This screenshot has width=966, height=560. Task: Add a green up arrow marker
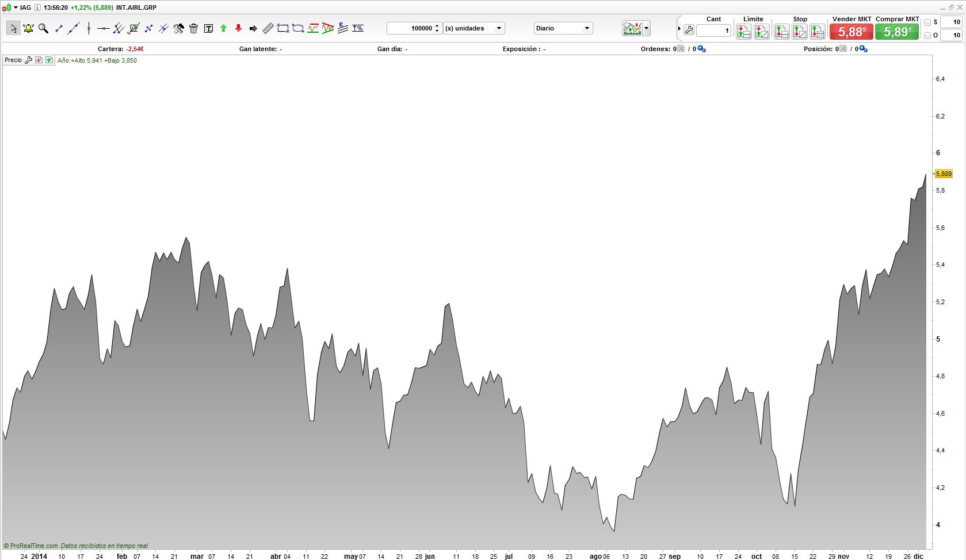[x=223, y=28]
